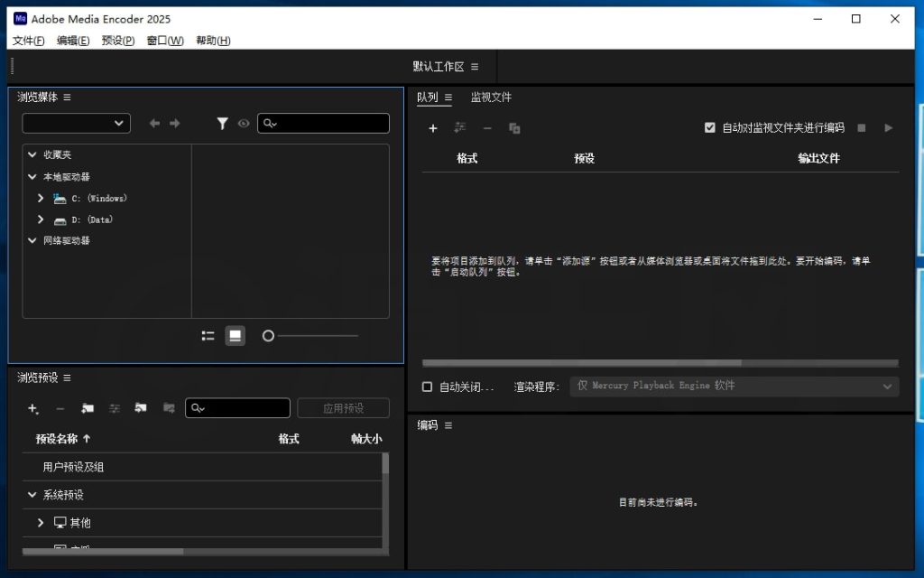
Task: Open the file type filter funnel
Action: click(222, 123)
